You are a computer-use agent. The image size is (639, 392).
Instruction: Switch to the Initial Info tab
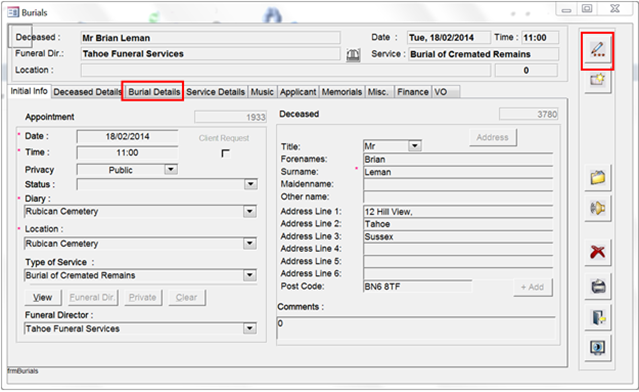(x=29, y=91)
